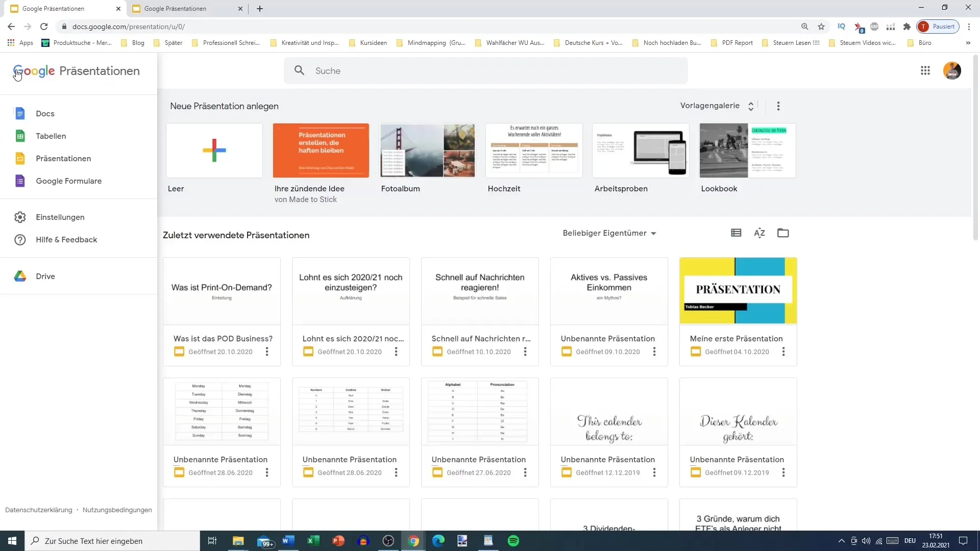Open a new browser tab

click(260, 9)
